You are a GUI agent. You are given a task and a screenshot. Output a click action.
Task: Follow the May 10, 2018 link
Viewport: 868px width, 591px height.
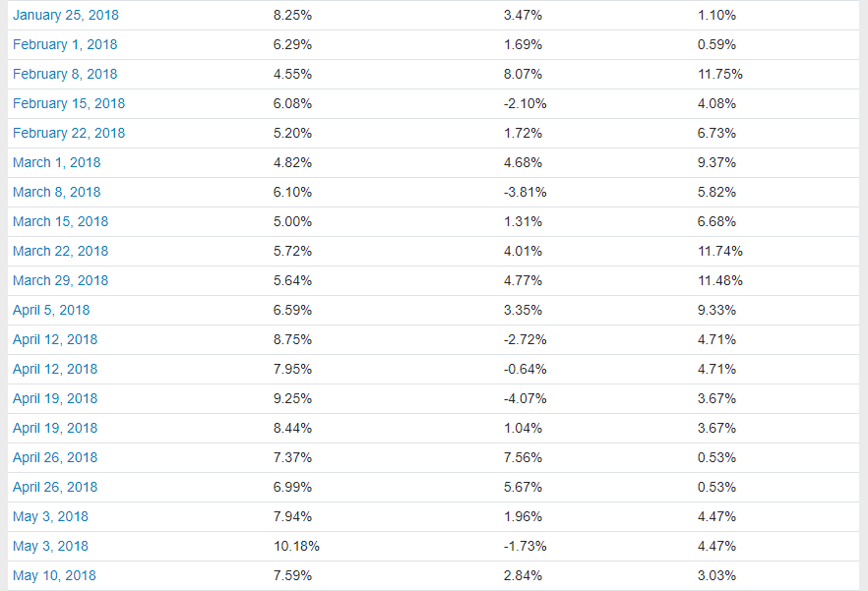coord(54,575)
